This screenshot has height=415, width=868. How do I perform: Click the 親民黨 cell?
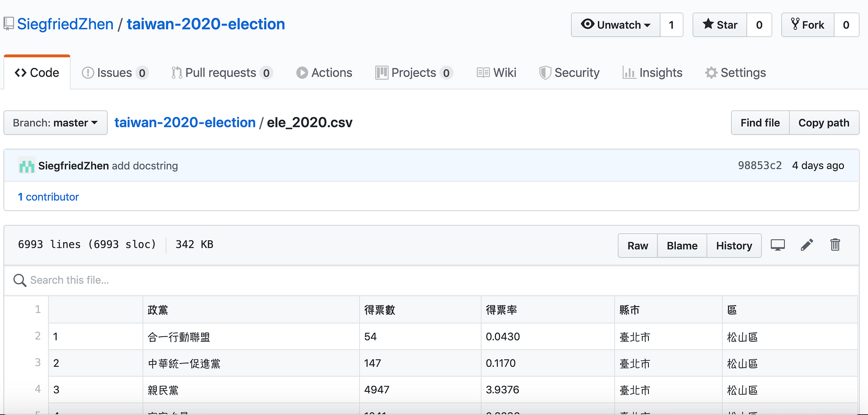251,390
